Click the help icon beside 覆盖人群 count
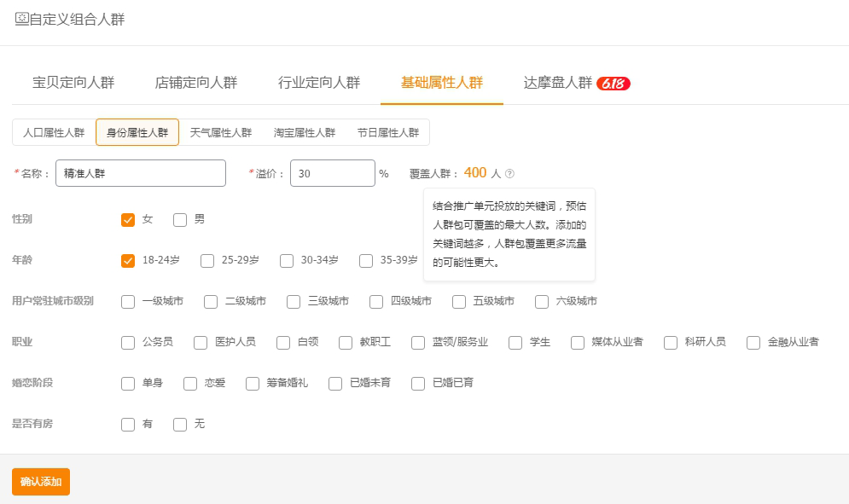This screenshot has width=849, height=504. pyautogui.click(x=509, y=174)
